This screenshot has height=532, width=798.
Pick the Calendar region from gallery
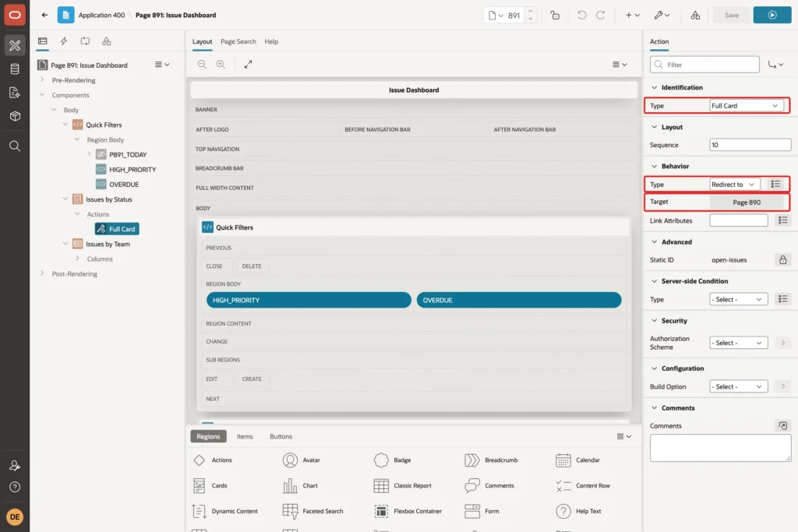tap(578, 460)
